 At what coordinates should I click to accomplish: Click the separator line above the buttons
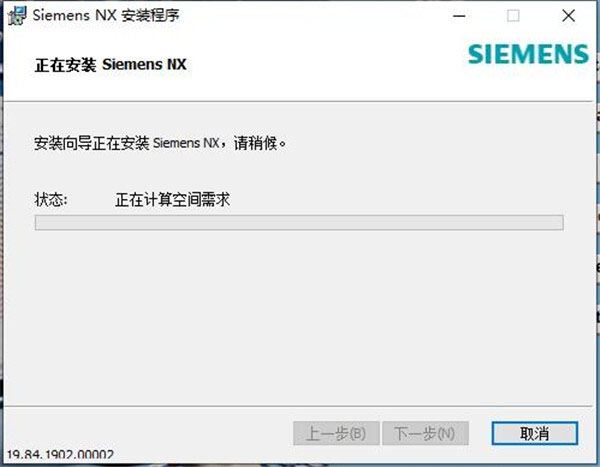pos(298,406)
